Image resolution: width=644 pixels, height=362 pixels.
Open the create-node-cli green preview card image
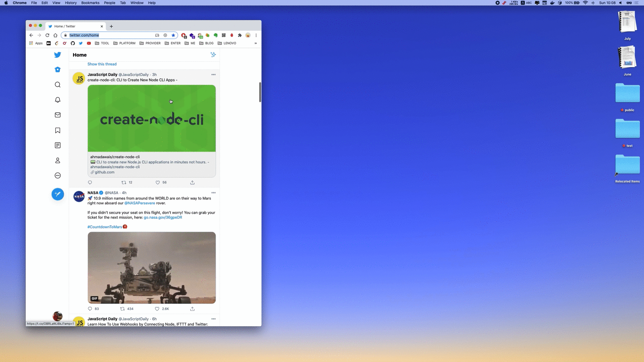coord(152,118)
